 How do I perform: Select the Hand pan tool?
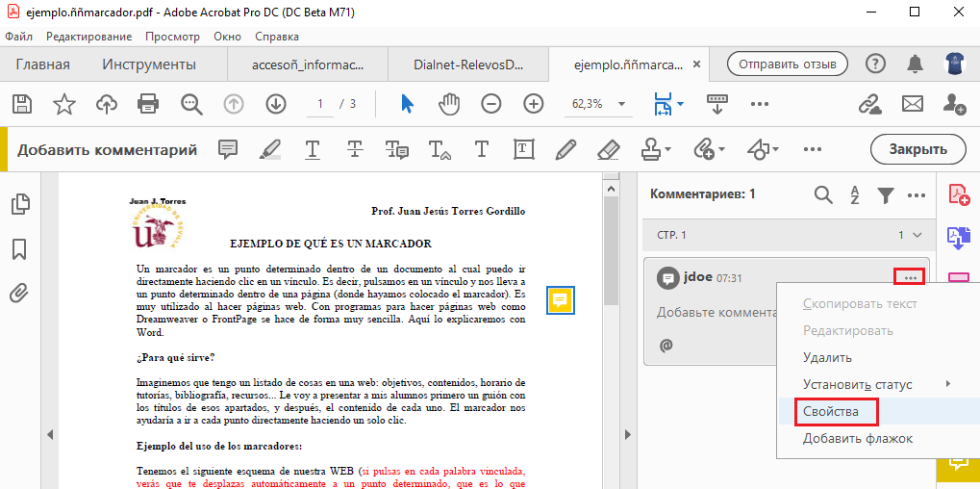[x=449, y=104]
